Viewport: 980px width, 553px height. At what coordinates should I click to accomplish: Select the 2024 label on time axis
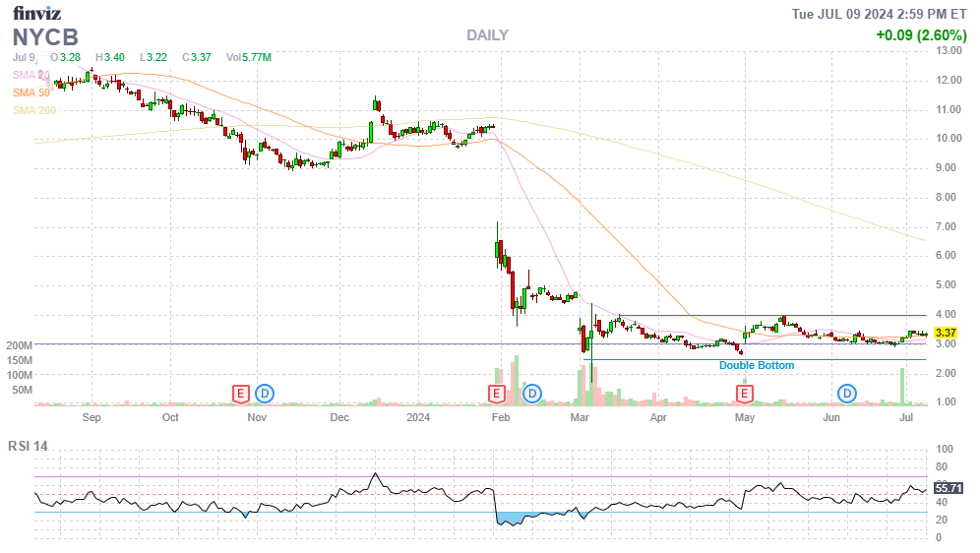pyautogui.click(x=419, y=417)
